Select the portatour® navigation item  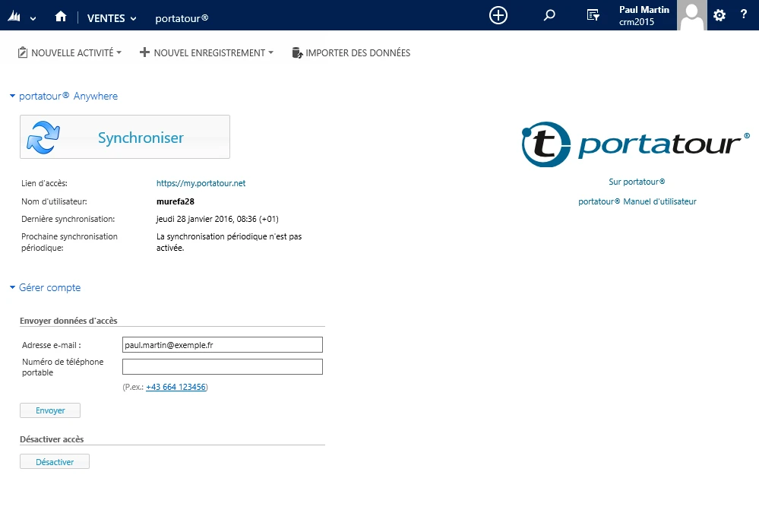coord(182,18)
